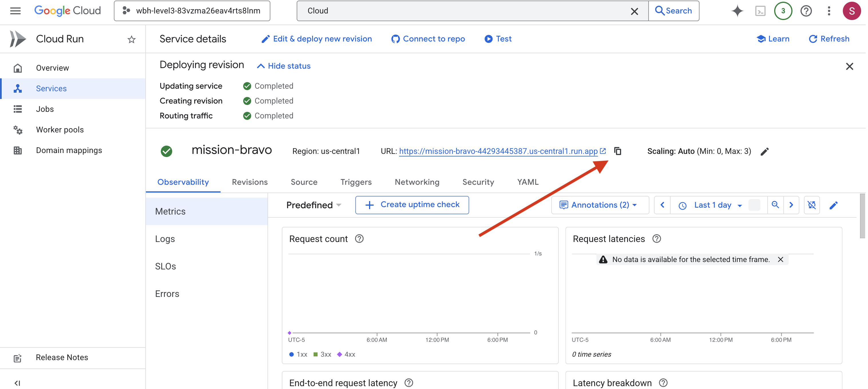Click the Cloud search input field
This screenshot has height=389, width=868.
[465, 11]
